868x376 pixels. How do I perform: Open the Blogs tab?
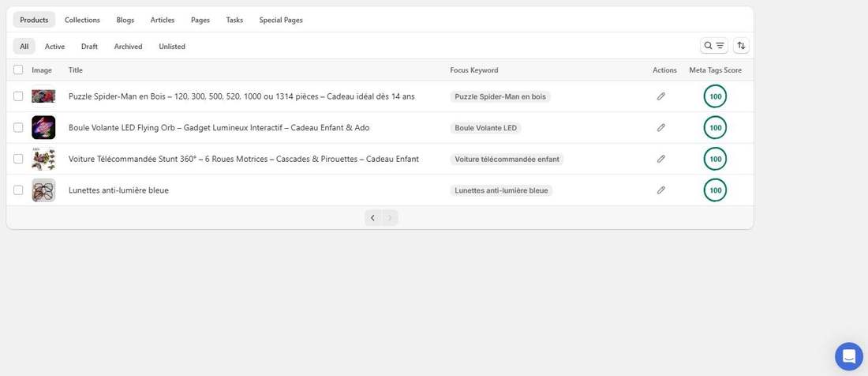coord(125,20)
